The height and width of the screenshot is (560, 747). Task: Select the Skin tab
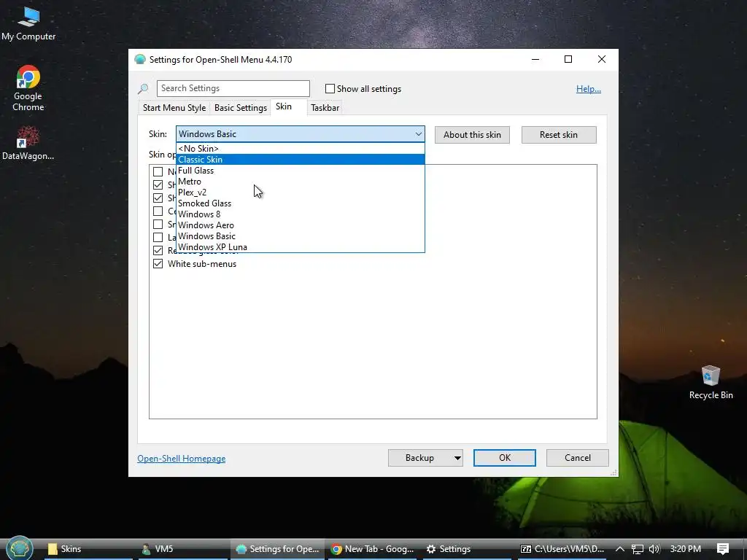point(284,106)
